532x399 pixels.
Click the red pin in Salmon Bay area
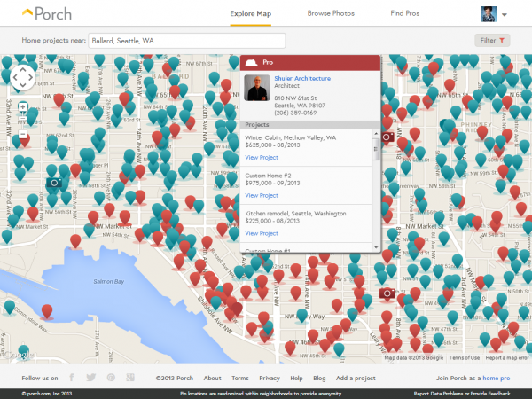pyautogui.click(x=47, y=312)
